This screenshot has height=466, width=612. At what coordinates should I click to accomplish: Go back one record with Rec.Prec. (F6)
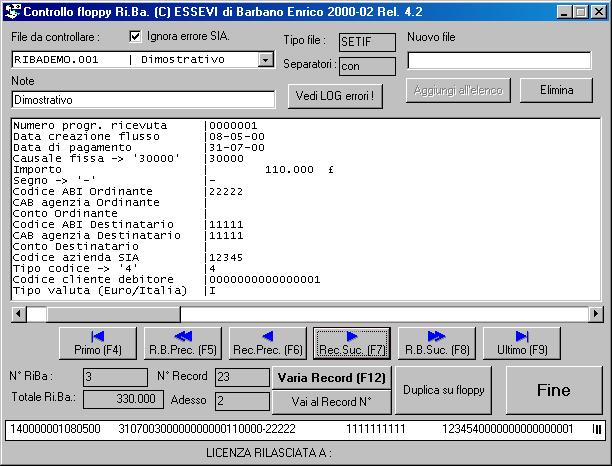pyautogui.click(x=267, y=343)
